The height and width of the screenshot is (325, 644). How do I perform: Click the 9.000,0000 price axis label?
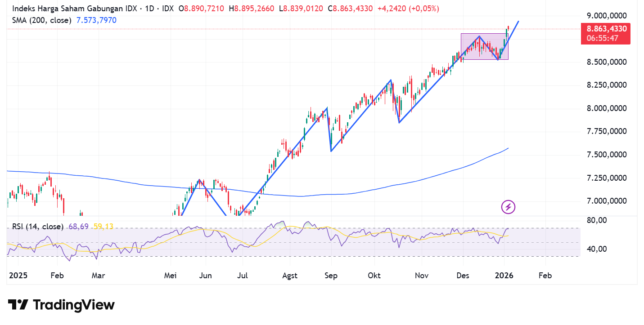tap(606, 15)
